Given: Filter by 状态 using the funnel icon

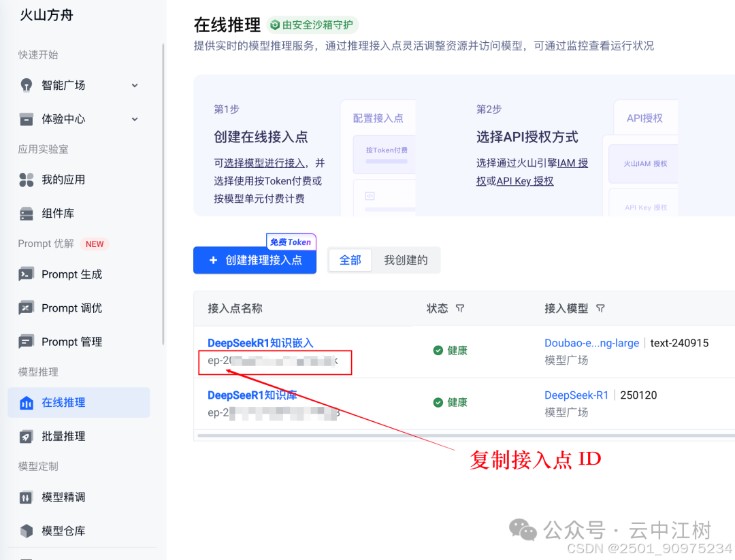Looking at the screenshot, I should point(460,308).
